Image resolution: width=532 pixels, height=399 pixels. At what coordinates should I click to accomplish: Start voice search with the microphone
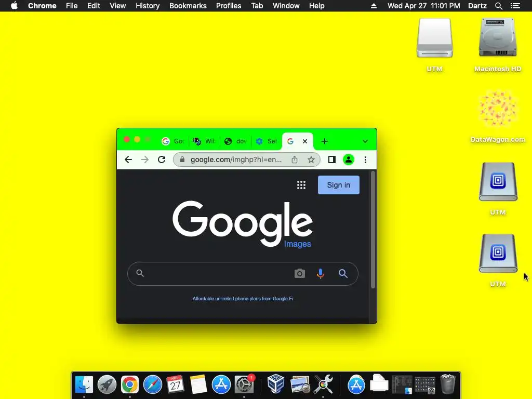[320, 273]
